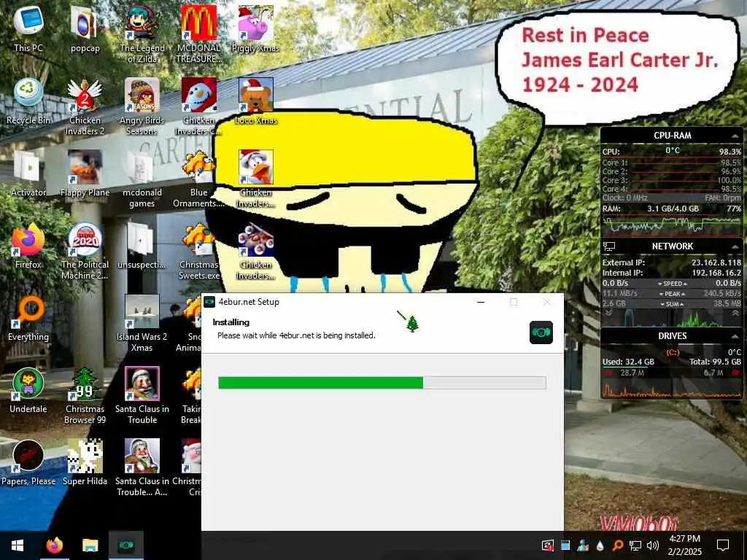Toggle the SUM arrows in network gadget

(x=672, y=304)
